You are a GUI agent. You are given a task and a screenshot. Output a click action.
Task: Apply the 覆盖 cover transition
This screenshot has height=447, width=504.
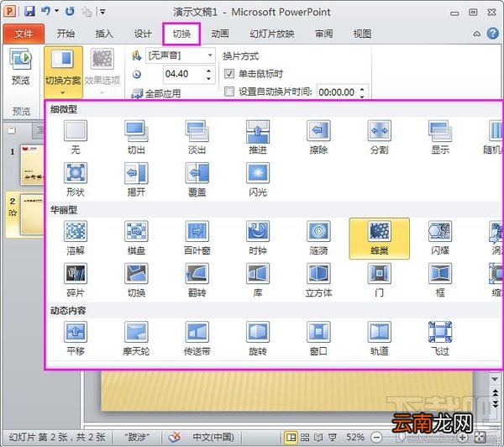(x=197, y=180)
